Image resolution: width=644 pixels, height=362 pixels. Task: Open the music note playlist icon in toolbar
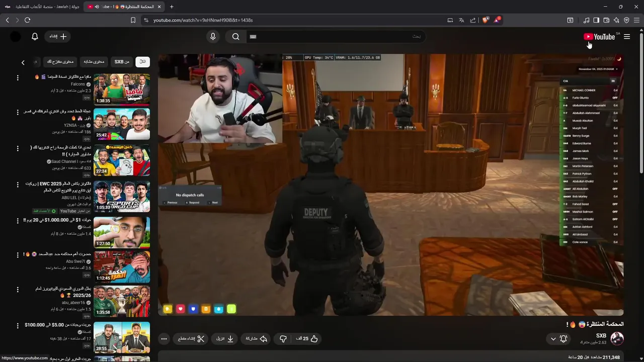[x=586, y=20]
